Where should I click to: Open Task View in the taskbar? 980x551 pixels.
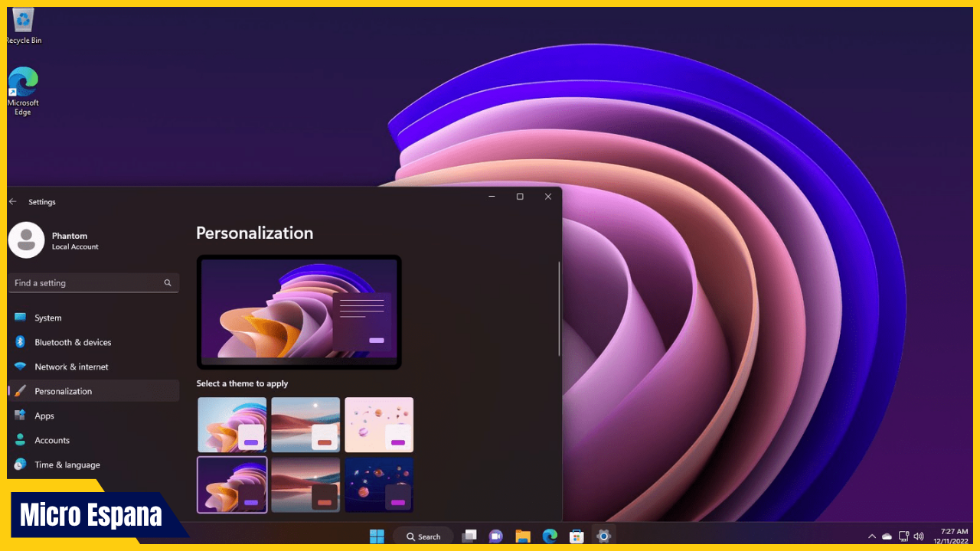(x=469, y=536)
